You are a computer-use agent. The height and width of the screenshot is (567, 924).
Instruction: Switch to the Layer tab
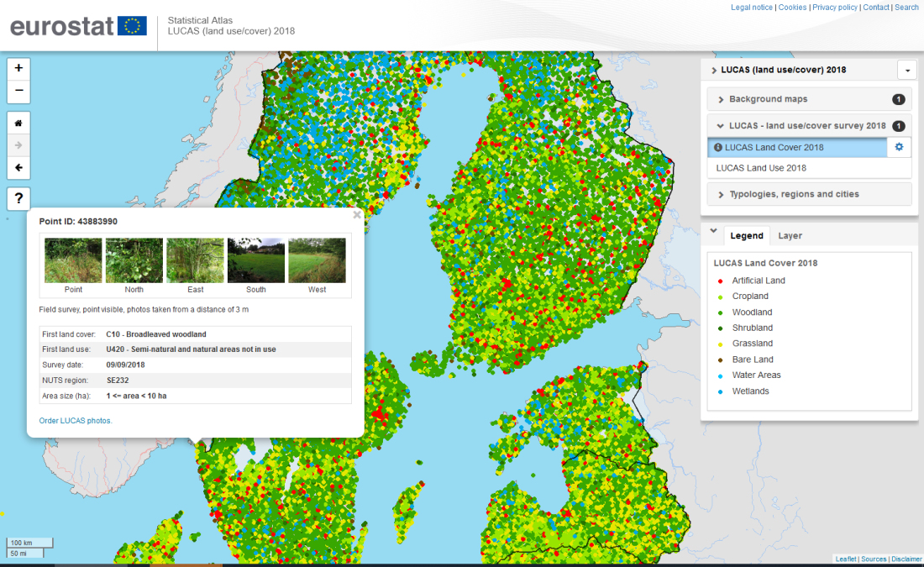pyautogui.click(x=790, y=236)
